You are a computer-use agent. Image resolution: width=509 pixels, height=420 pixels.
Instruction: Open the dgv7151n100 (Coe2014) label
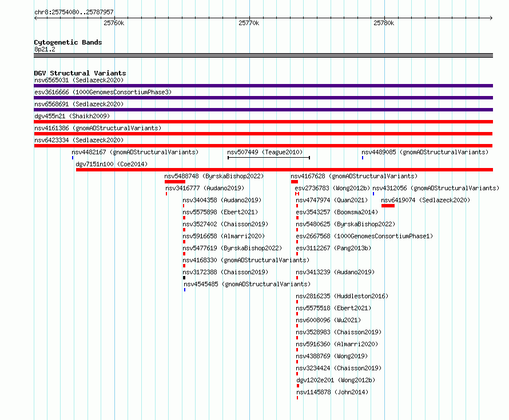coord(112,164)
